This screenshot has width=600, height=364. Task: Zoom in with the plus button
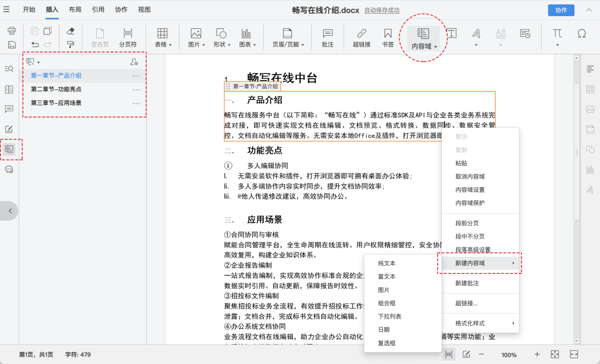[x=537, y=355]
